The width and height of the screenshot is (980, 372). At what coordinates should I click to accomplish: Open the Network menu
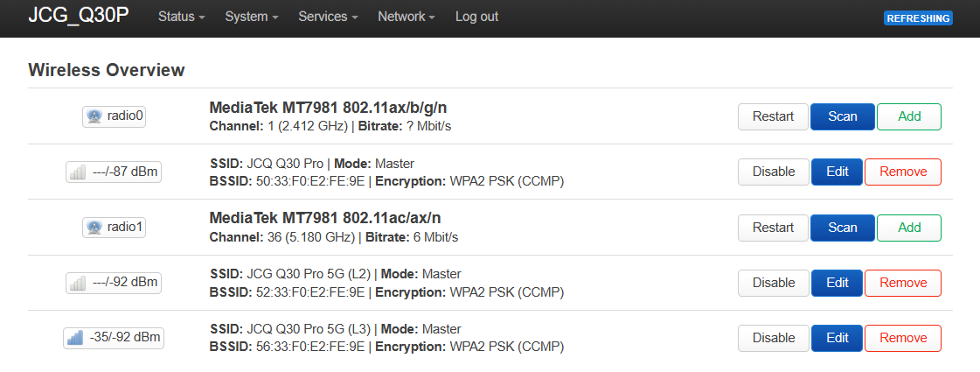[x=406, y=17]
